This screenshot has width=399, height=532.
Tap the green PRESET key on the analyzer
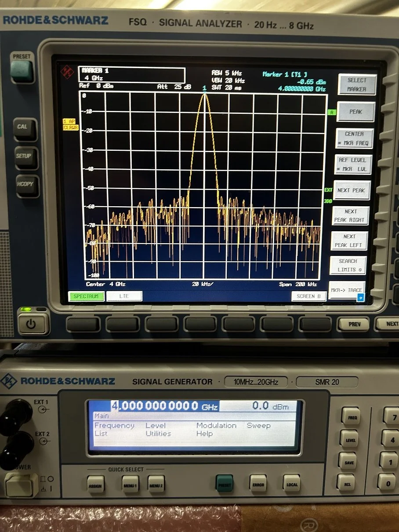(22, 70)
